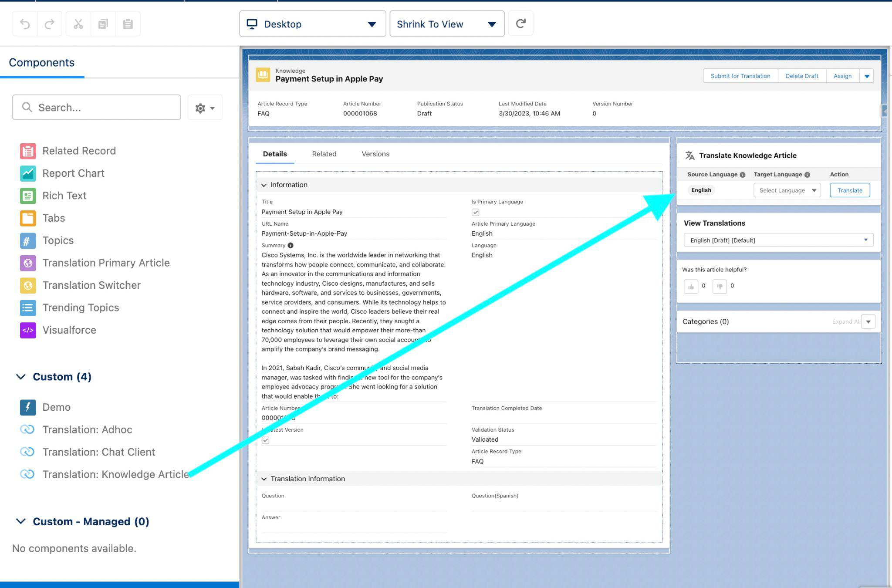Image resolution: width=892 pixels, height=588 pixels.
Task: Toggle the Is Latest Version checkbox
Action: point(266,440)
